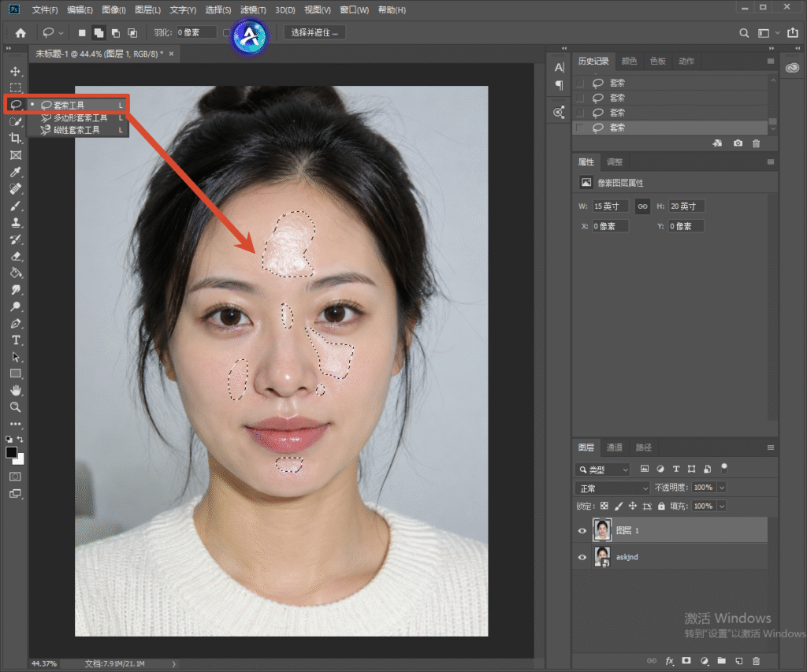Create new group folder icon
The image size is (807, 672).
pos(722,661)
